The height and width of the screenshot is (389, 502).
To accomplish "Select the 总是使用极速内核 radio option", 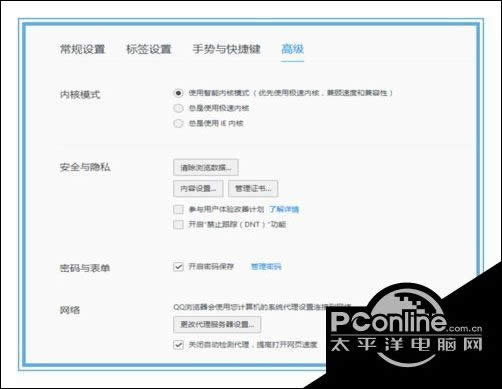I will [178, 108].
